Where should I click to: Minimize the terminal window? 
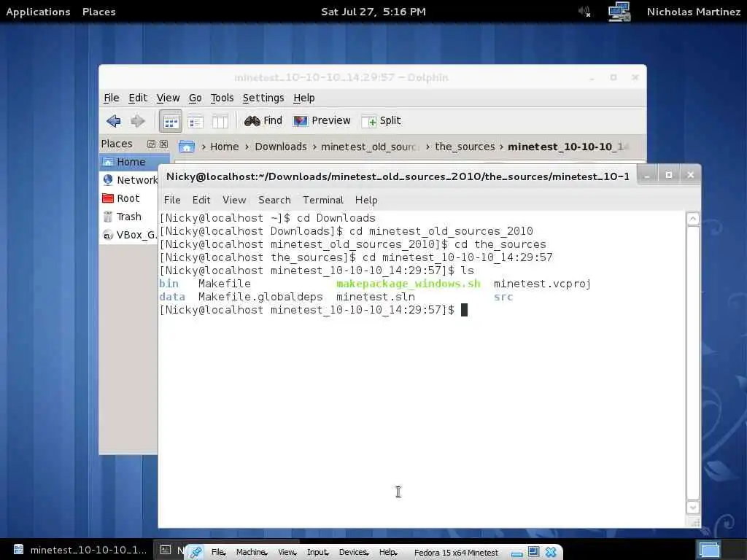(647, 175)
